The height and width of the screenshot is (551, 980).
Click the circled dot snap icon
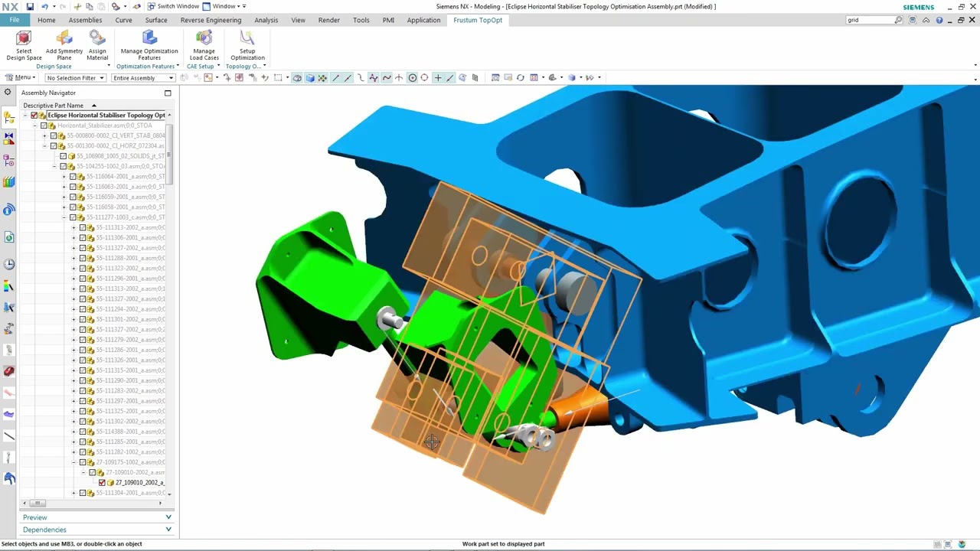tap(412, 77)
